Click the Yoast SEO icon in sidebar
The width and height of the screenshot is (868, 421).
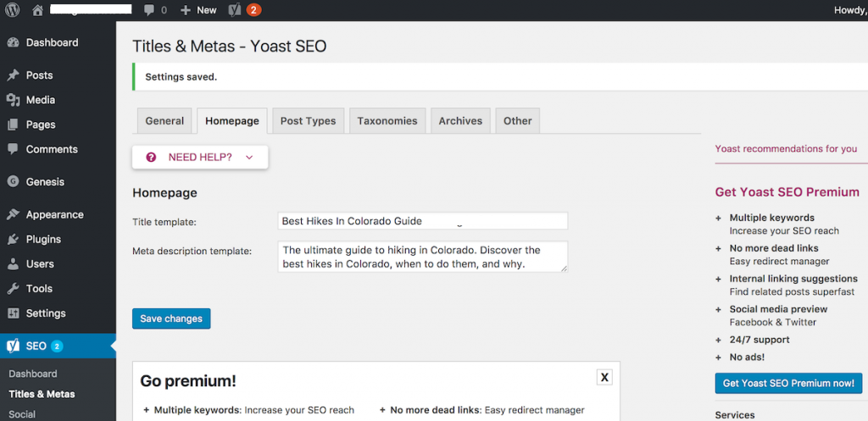[14, 346]
